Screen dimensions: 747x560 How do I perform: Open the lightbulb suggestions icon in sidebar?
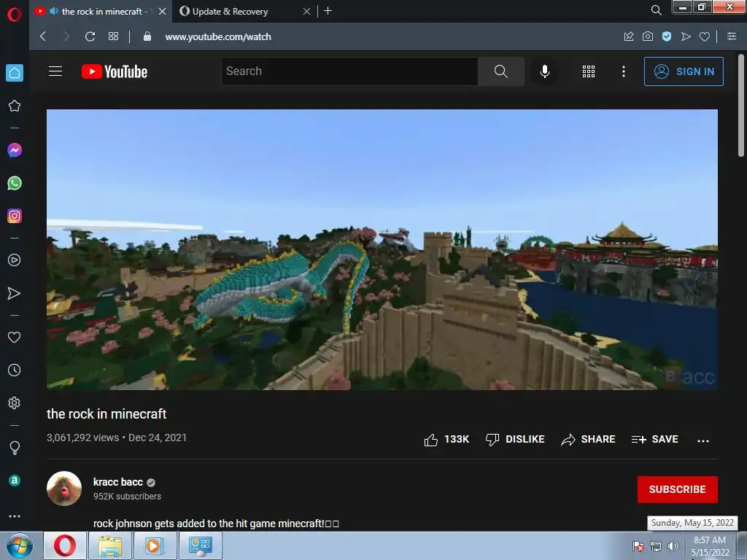[15, 448]
